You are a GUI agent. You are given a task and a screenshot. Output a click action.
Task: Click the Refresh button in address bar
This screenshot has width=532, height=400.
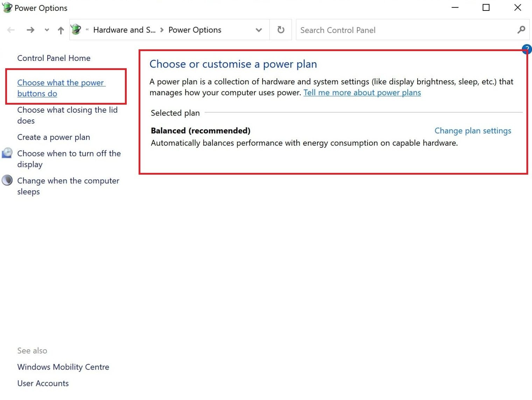281,30
